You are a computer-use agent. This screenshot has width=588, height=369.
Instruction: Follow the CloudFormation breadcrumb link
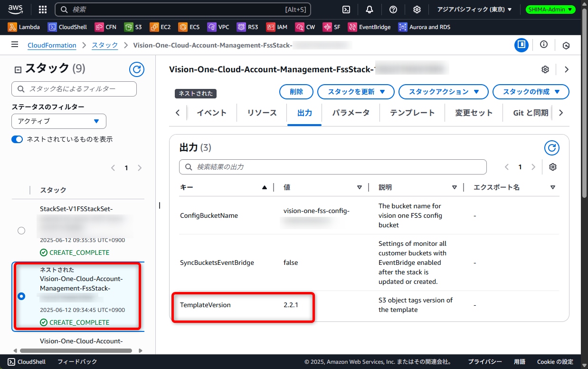click(x=52, y=45)
